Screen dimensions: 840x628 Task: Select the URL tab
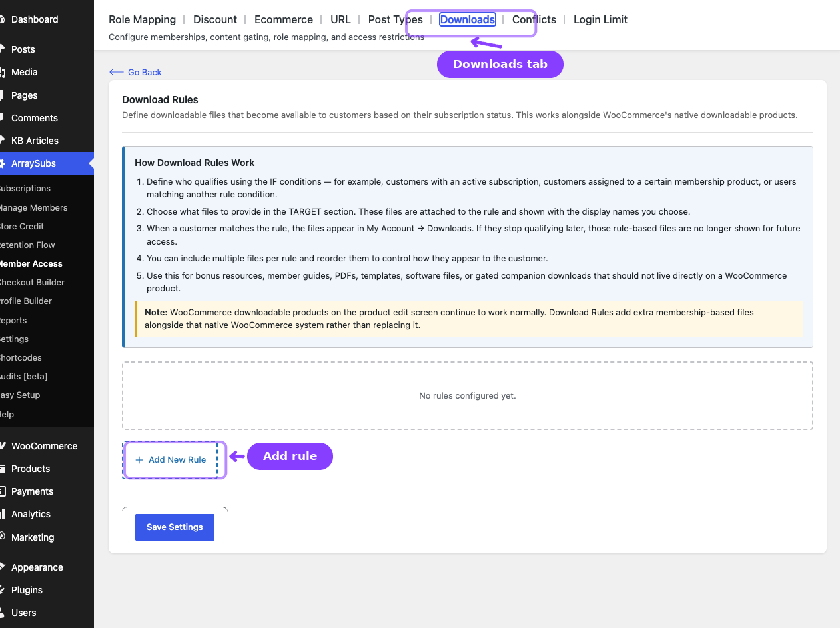coord(340,19)
